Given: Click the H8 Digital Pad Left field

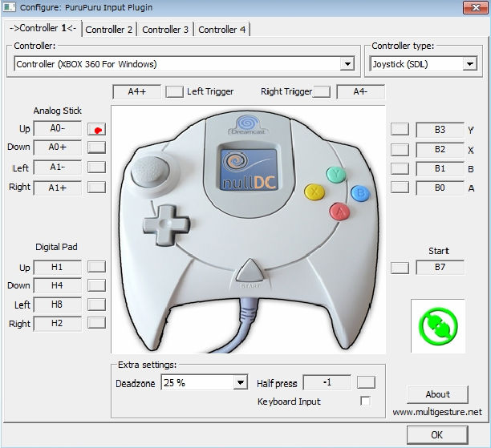Looking at the screenshot, I should 57,305.
